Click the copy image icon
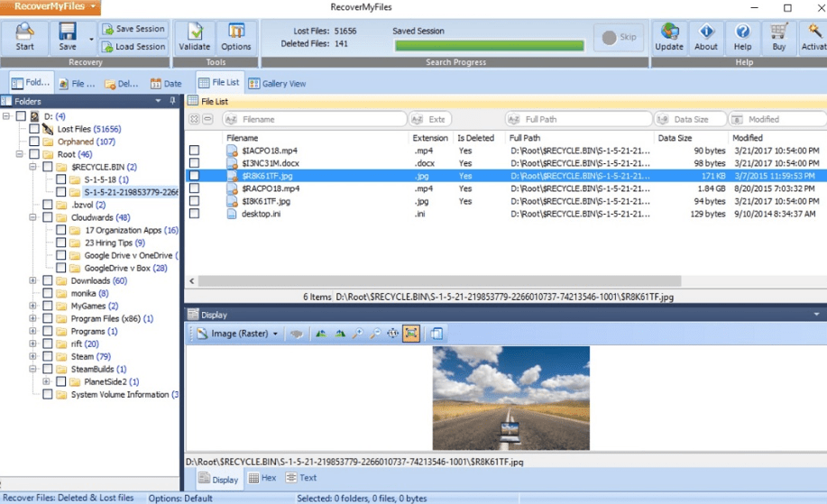The height and width of the screenshot is (504, 827). coord(436,334)
